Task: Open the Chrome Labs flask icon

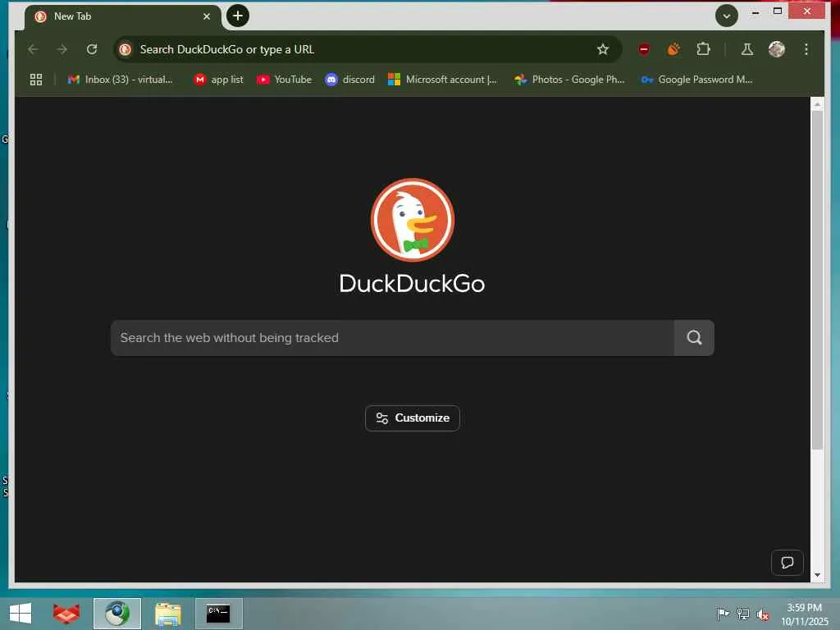Action: (x=746, y=49)
